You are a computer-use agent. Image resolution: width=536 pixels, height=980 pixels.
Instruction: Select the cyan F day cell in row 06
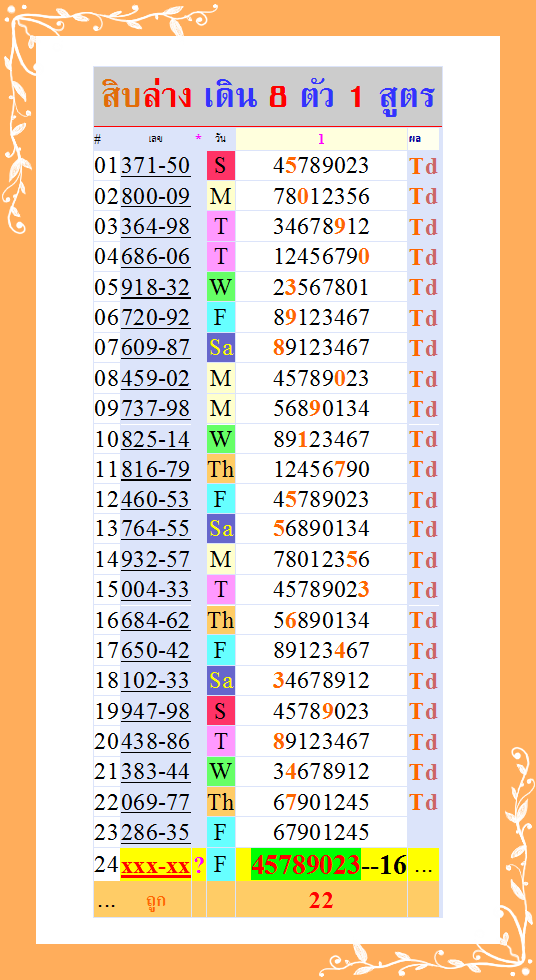coord(221,318)
